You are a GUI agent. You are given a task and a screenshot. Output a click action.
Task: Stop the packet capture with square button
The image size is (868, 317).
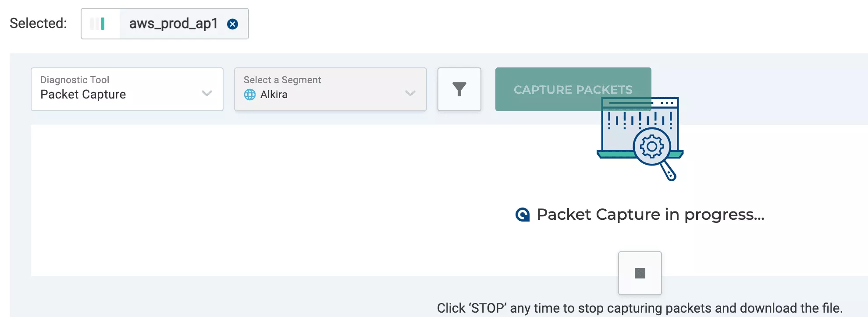tap(640, 273)
